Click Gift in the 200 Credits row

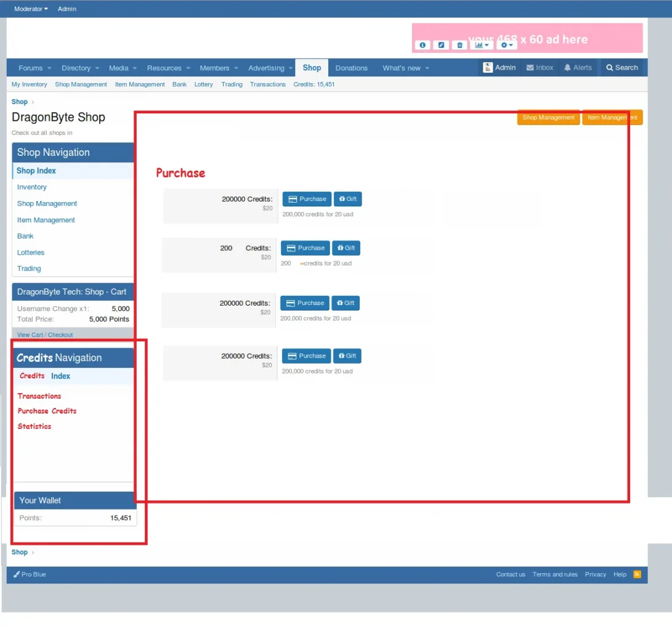coord(346,248)
